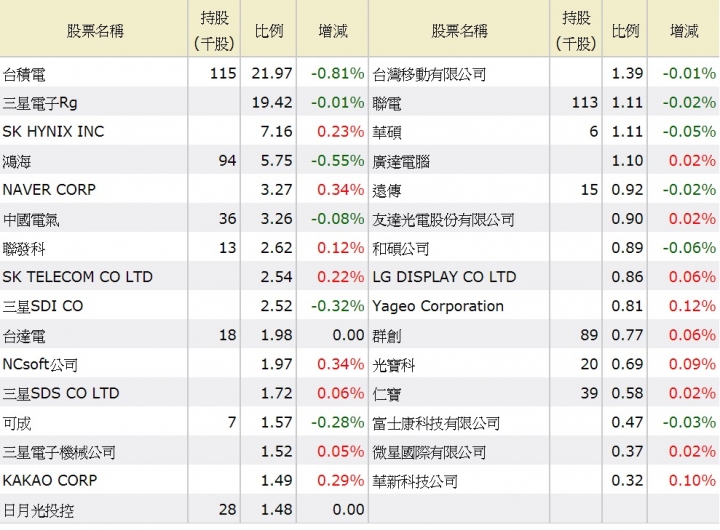This screenshot has width=720, height=530.
Task: Click NAVER CORP in the list
Action: (x=49, y=190)
